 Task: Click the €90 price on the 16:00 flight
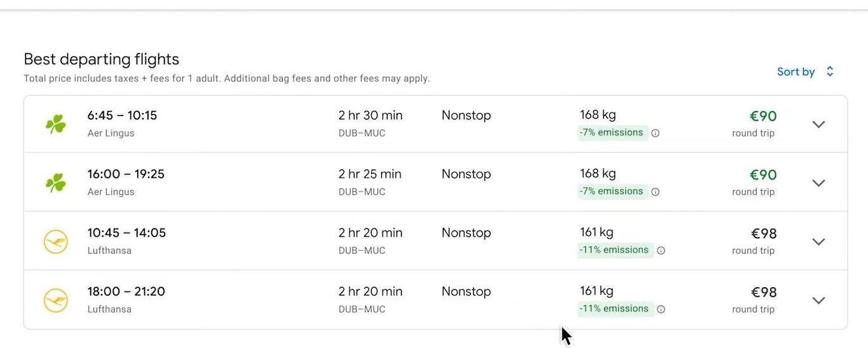pos(763,175)
